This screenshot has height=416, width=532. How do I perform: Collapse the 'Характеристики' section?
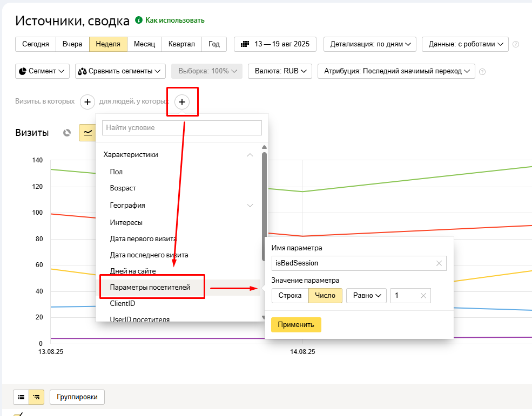pos(250,155)
